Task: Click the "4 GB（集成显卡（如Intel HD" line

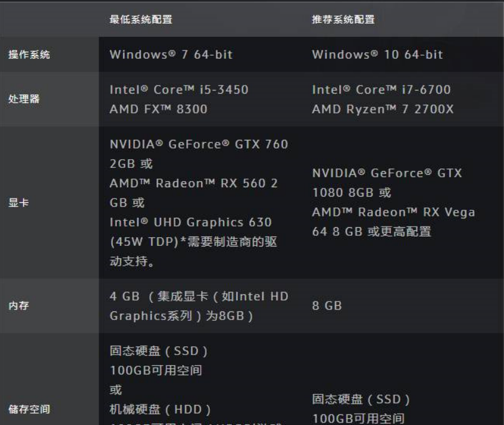Action: coord(199,296)
